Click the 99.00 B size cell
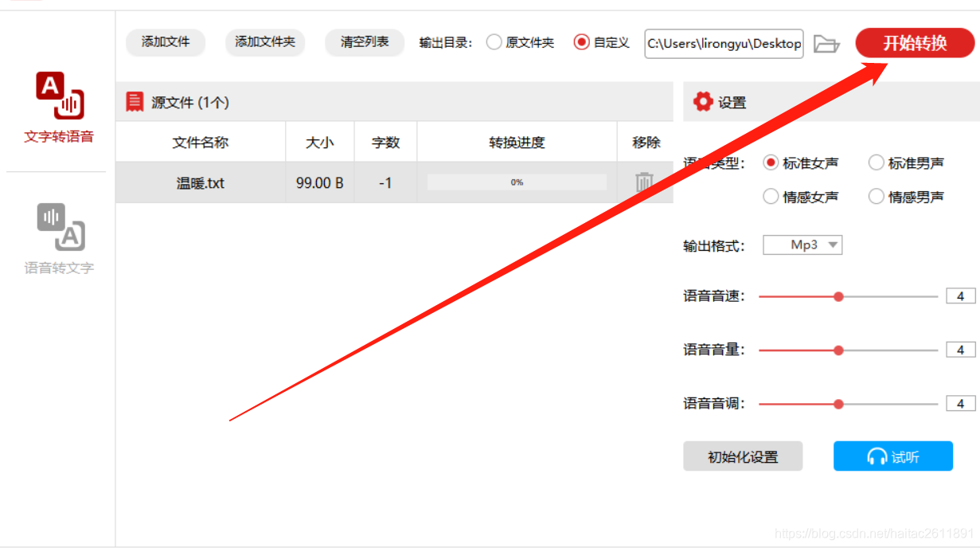 (x=320, y=182)
